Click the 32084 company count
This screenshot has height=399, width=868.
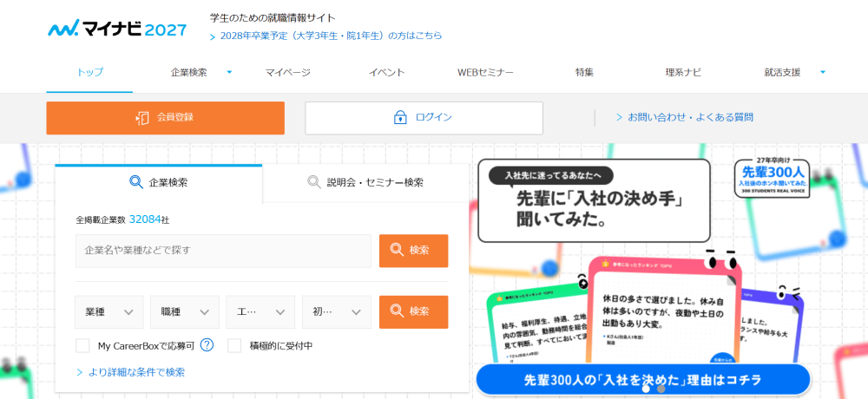click(x=145, y=219)
